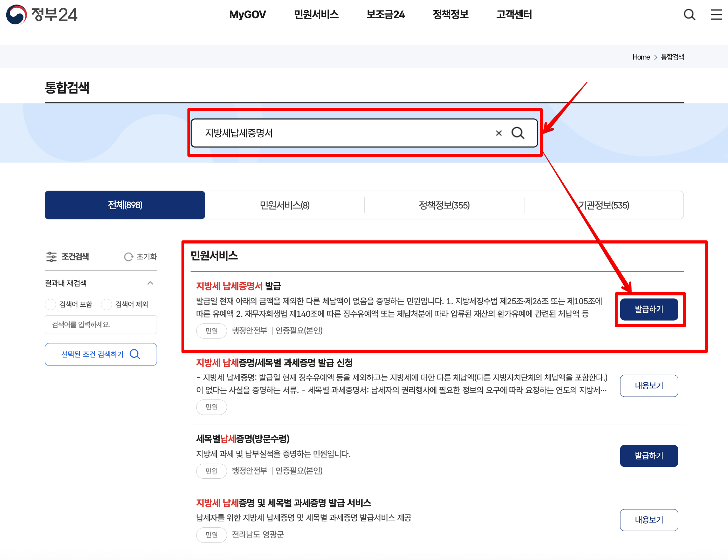The width and height of the screenshot is (728, 560).
Task: Select the 검색어 제외 radio button
Action: coord(106,304)
